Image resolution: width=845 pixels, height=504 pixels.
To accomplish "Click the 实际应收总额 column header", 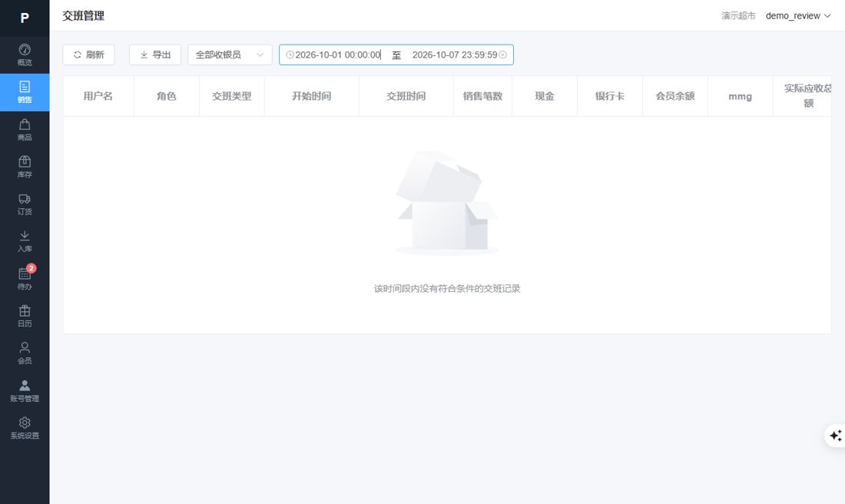I will (x=803, y=96).
